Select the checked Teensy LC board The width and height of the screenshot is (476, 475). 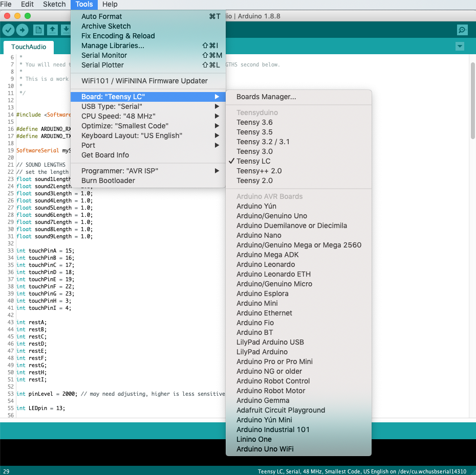[x=299, y=161]
